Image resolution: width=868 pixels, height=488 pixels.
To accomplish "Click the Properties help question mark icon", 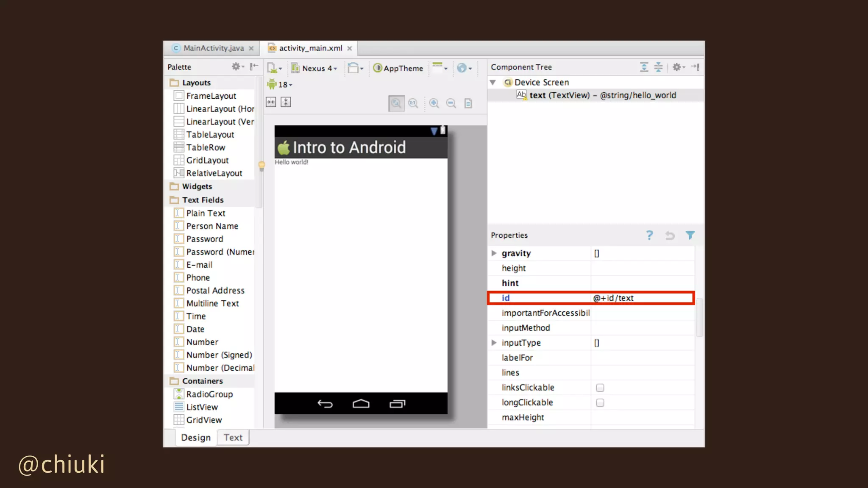I will pyautogui.click(x=649, y=235).
